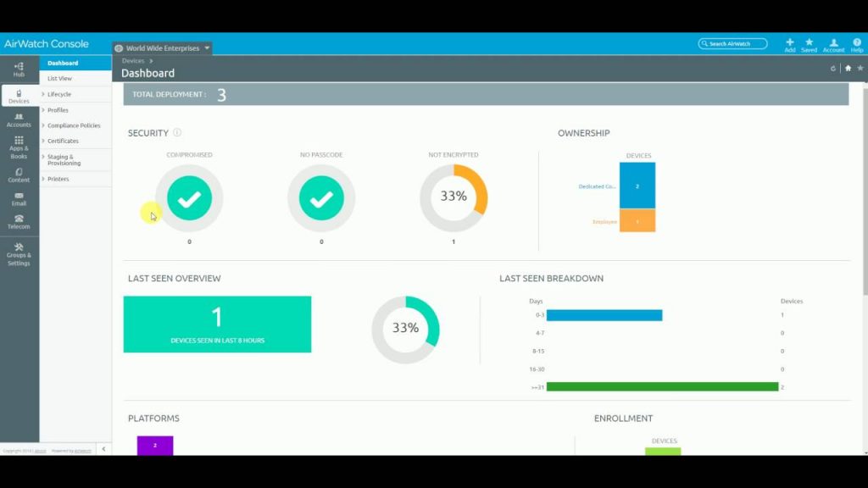This screenshot has height=488, width=868.
Task: Expand the Compliance Policies entry
Action: 74,125
